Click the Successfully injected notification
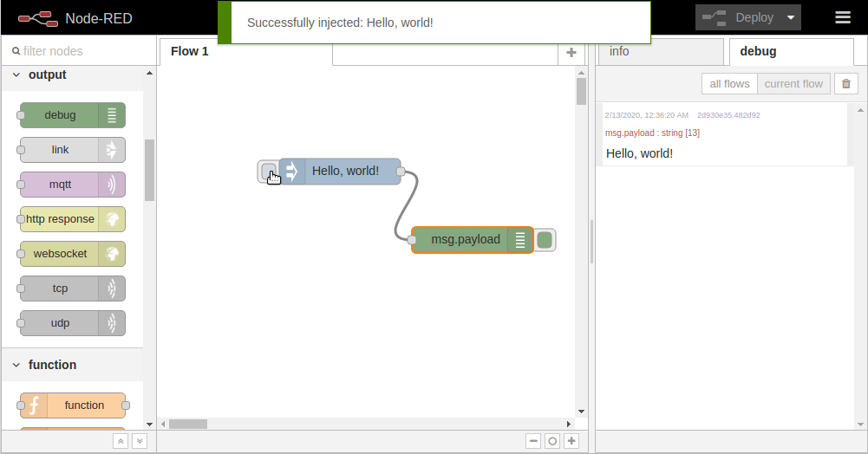 pyautogui.click(x=434, y=23)
